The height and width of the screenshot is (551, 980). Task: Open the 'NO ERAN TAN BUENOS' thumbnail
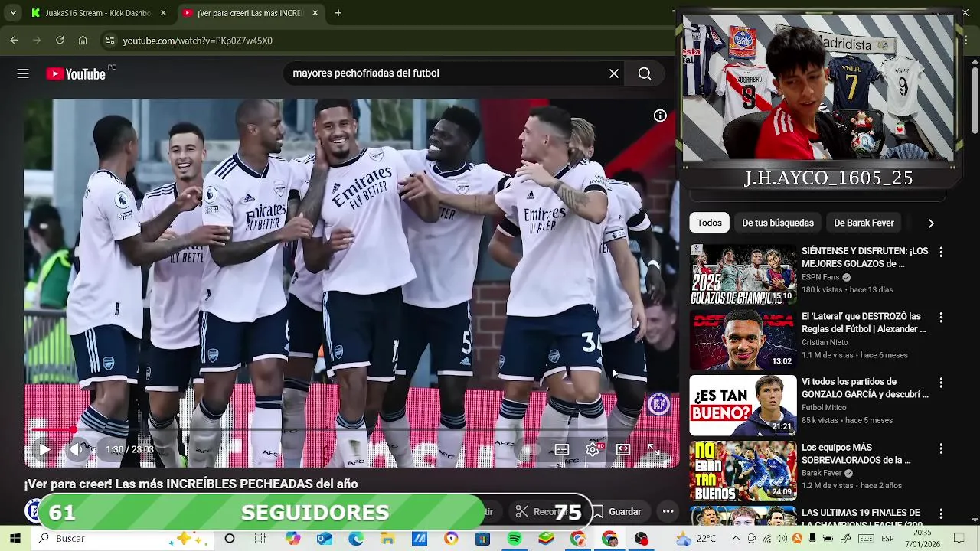pos(743,471)
